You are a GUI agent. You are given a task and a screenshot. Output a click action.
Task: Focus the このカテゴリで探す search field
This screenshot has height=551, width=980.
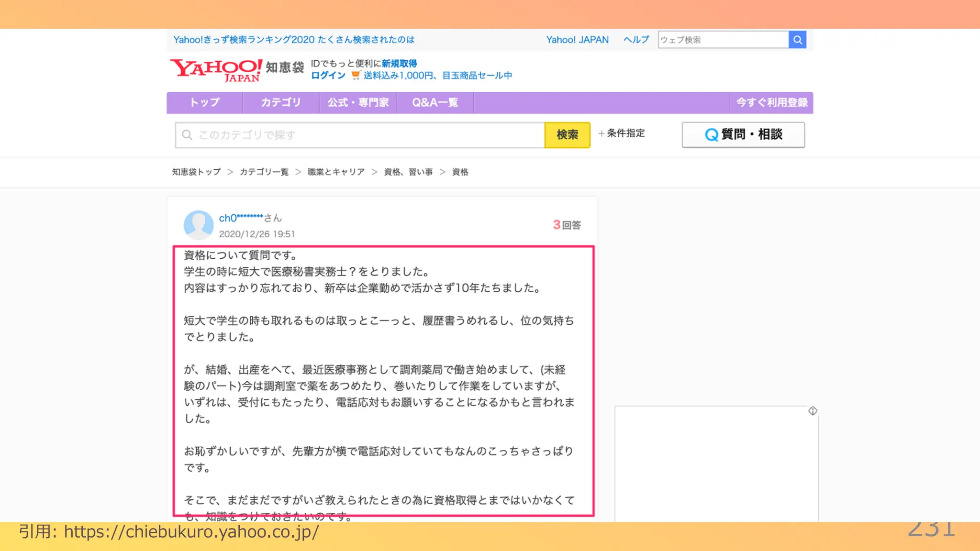[x=360, y=135]
